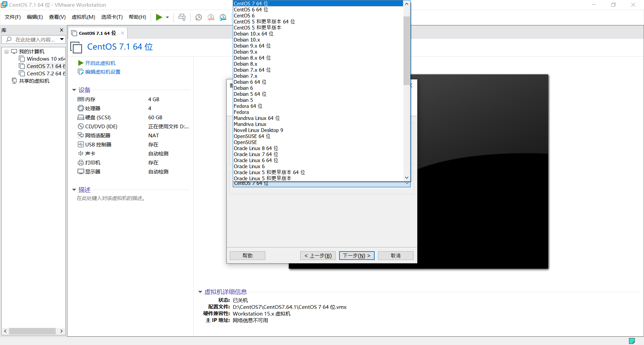Switch to the CentOS 7.1 64 位 tab

tap(97, 33)
